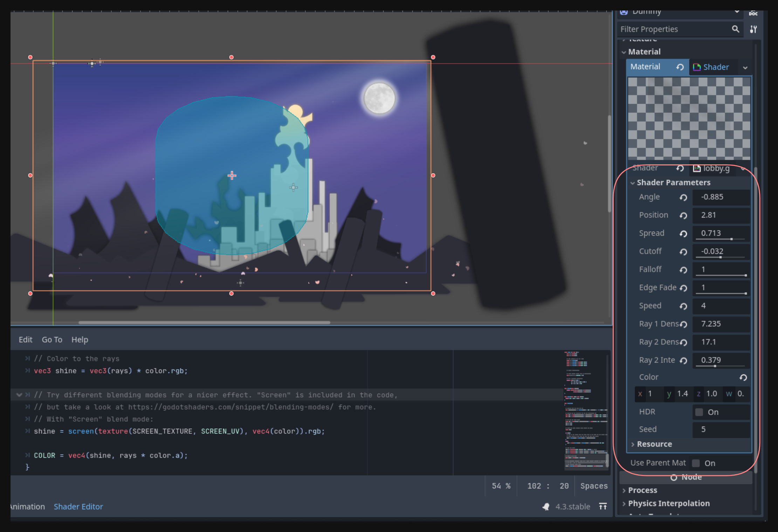The image size is (778, 532).
Task: Click the shader code minimap
Action: tap(586, 410)
